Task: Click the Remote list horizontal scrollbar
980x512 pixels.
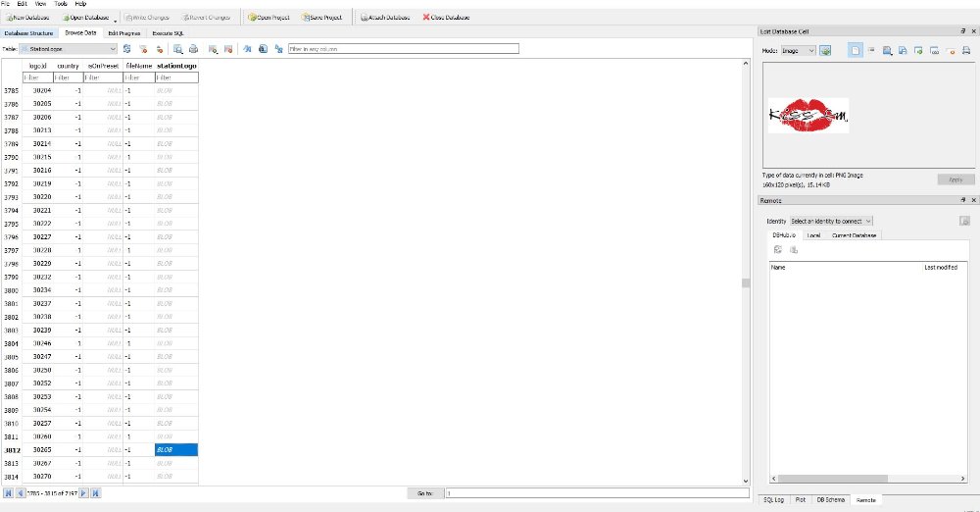Action: 832,479
